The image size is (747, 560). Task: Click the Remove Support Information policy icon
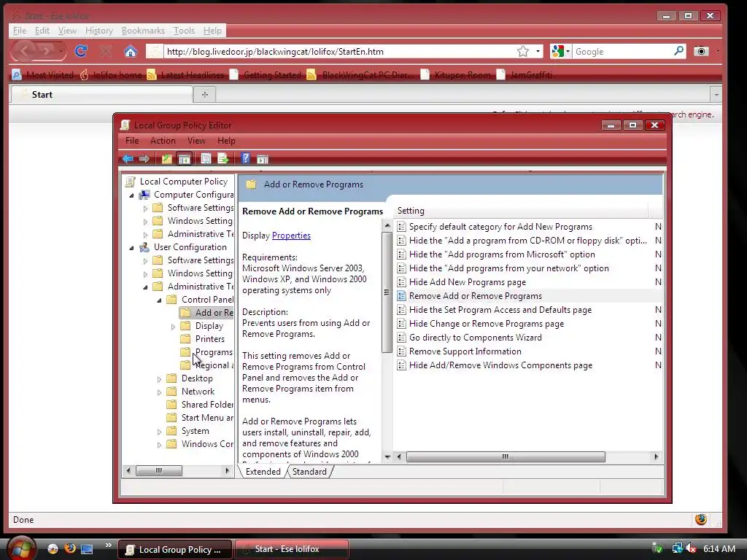402,351
